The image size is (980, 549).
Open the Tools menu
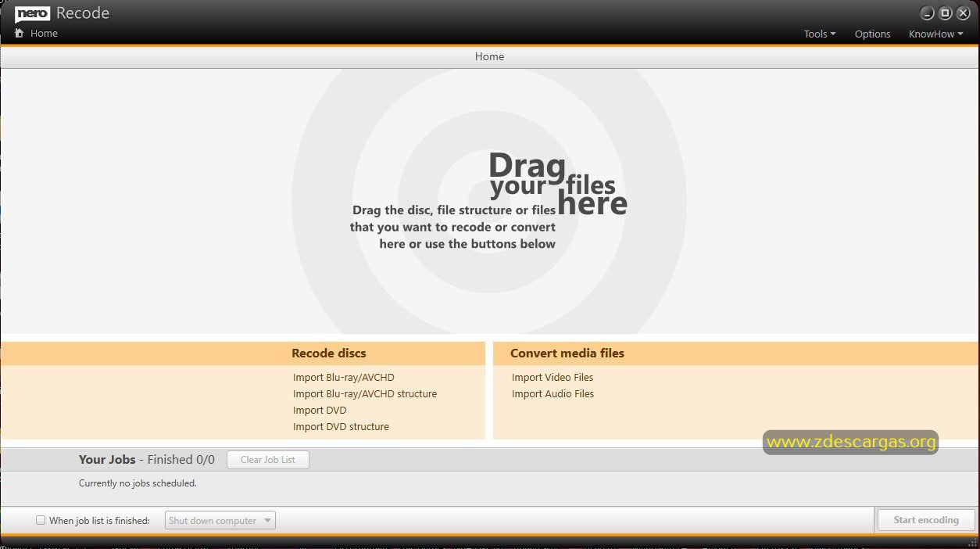point(820,34)
